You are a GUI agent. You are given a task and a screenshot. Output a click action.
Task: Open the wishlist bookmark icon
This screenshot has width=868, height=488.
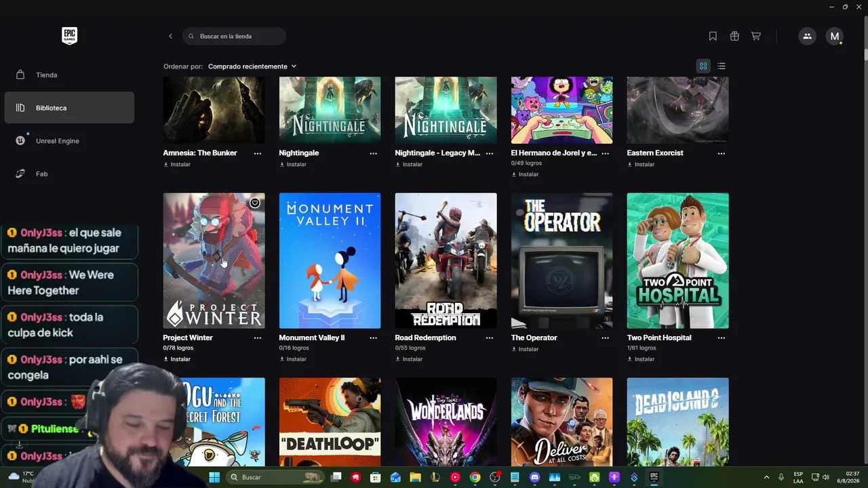713,36
